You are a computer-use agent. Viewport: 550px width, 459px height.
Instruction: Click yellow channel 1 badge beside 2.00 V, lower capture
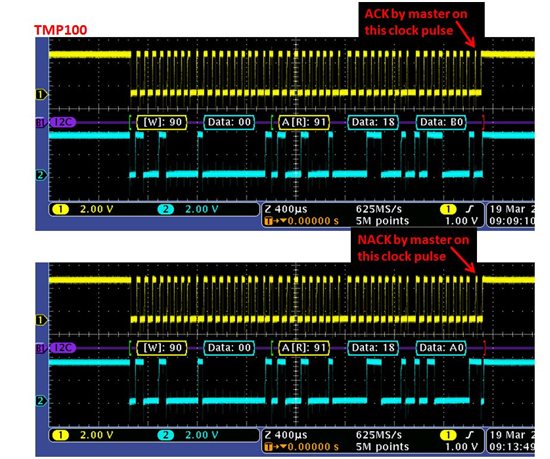[60, 435]
